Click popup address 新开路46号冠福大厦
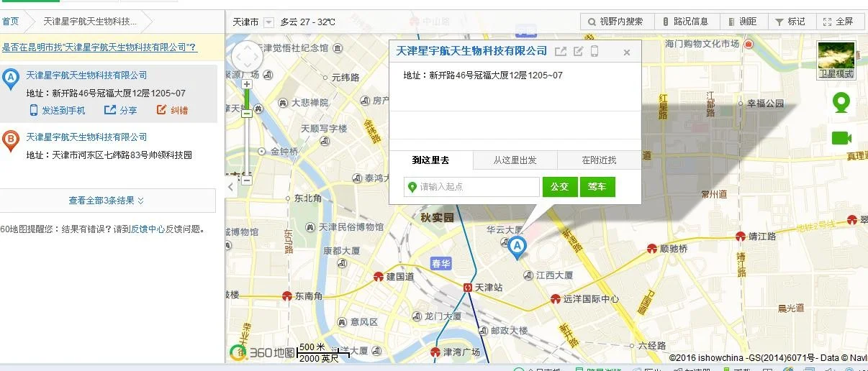This screenshot has width=868, height=371. pyautogui.click(x=483, y=75)
